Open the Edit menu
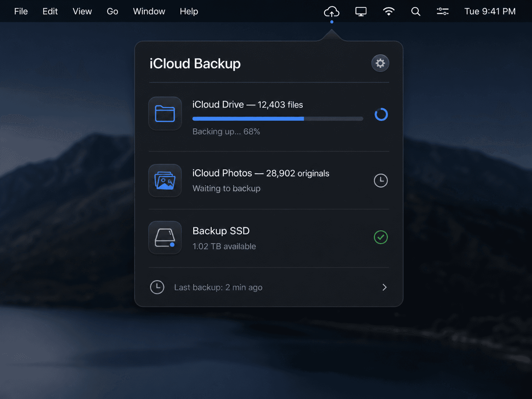This screenshot has height=399, width=532. 50,11
